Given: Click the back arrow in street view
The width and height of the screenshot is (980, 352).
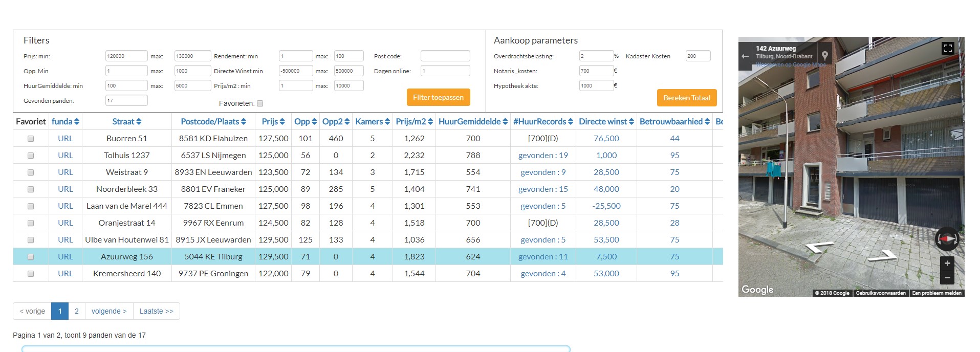Looking at the screenshot, I should [745, 56].
